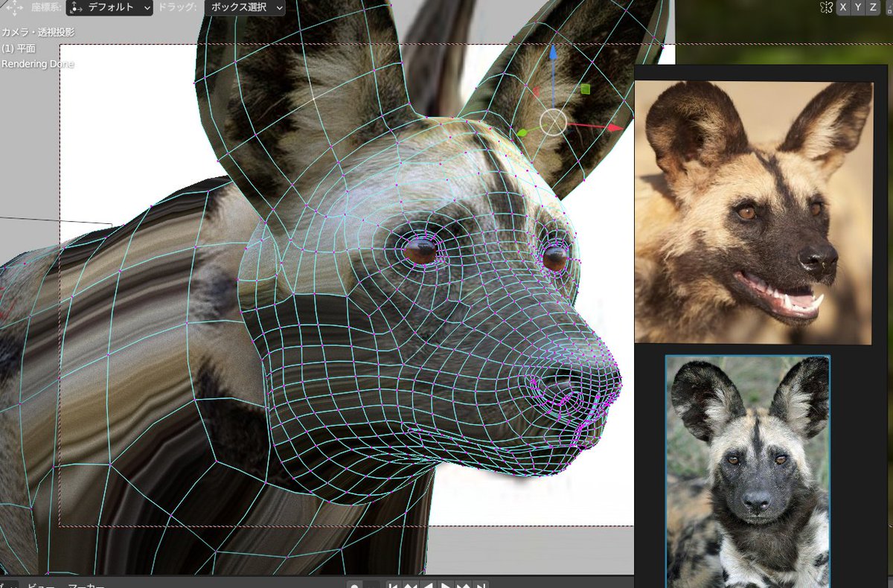Click the Rendering Done status text
Viewport: 893px width, 588px height.
[x=38, y=64]
